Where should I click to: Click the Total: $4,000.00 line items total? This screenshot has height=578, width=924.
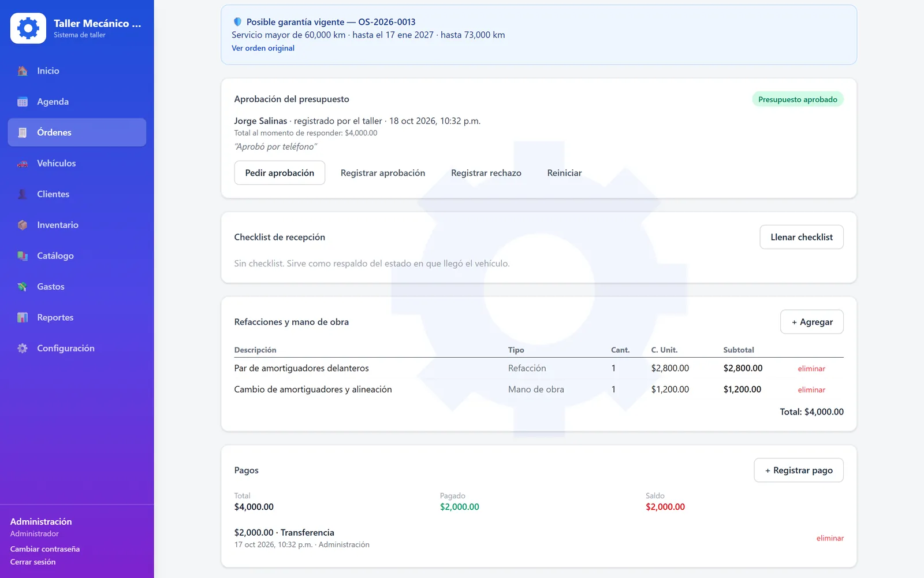coord(811,412)
